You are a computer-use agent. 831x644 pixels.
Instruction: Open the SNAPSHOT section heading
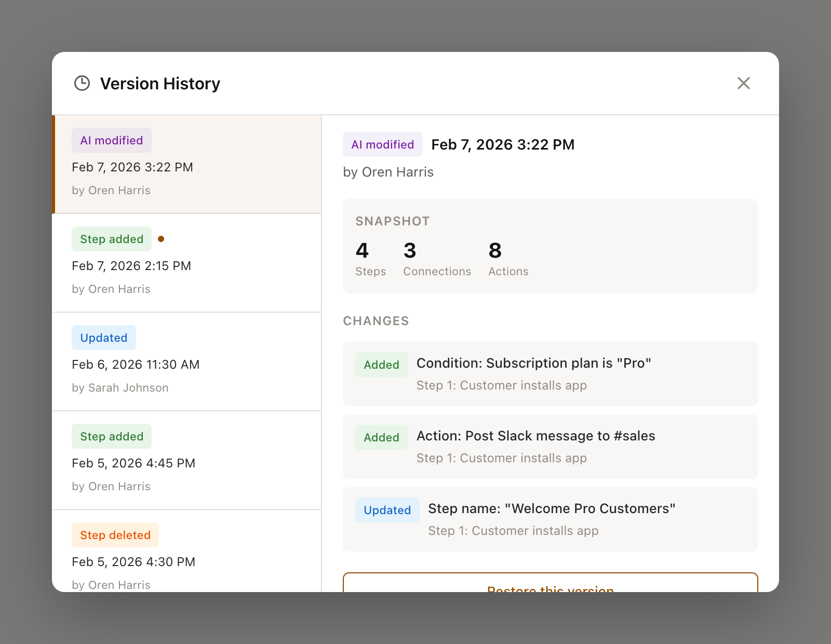(x=392, y=221)
